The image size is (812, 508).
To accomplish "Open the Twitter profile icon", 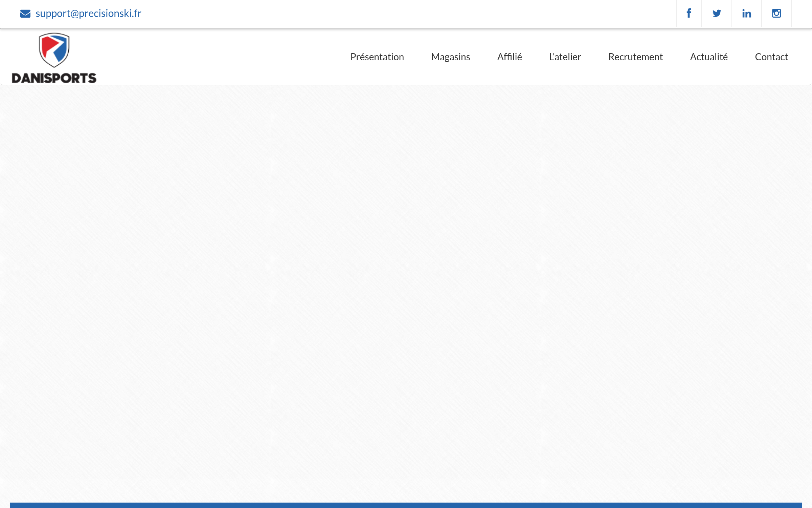I will pos(716,13).
